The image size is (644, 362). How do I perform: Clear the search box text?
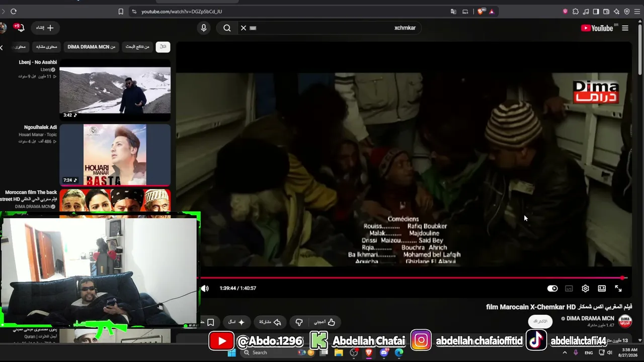tap(244, 28)
